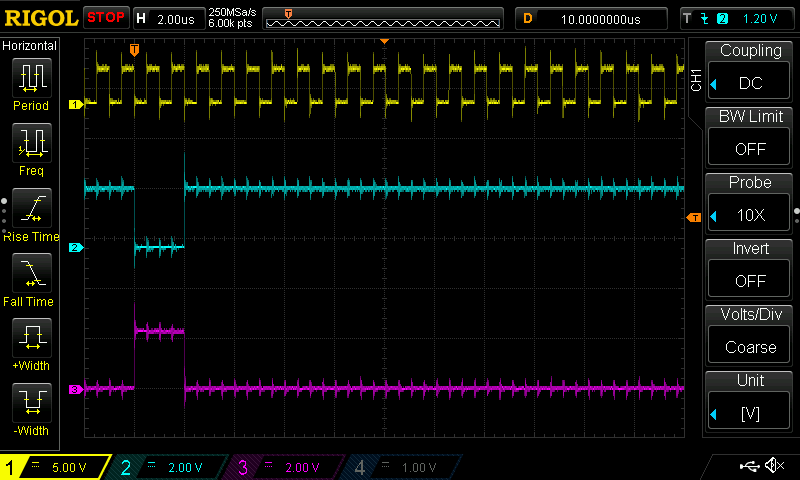The width and height of the screenshot is (800, 480).
Task: Click the horizontal timebase 2.00us readout
Action: click(x=176, y=19)
